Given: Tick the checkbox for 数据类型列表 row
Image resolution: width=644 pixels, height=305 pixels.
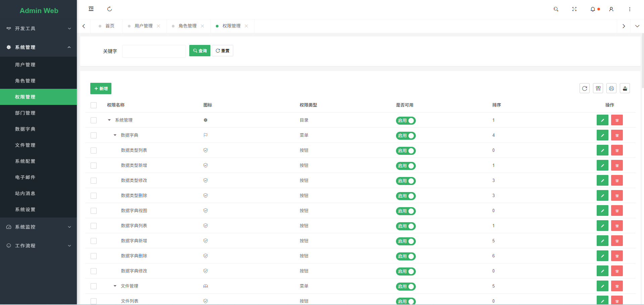Looking at the screenshot, I should coord(94,150).
